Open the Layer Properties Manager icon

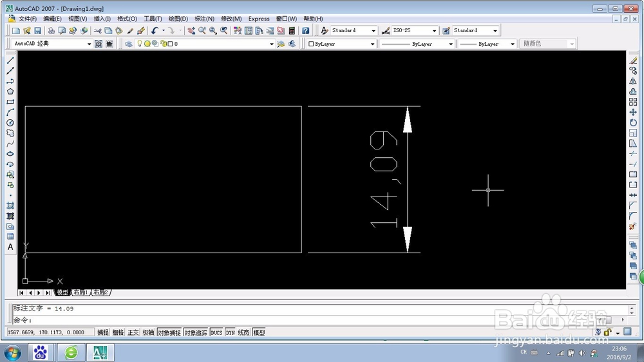pos(129,44)
